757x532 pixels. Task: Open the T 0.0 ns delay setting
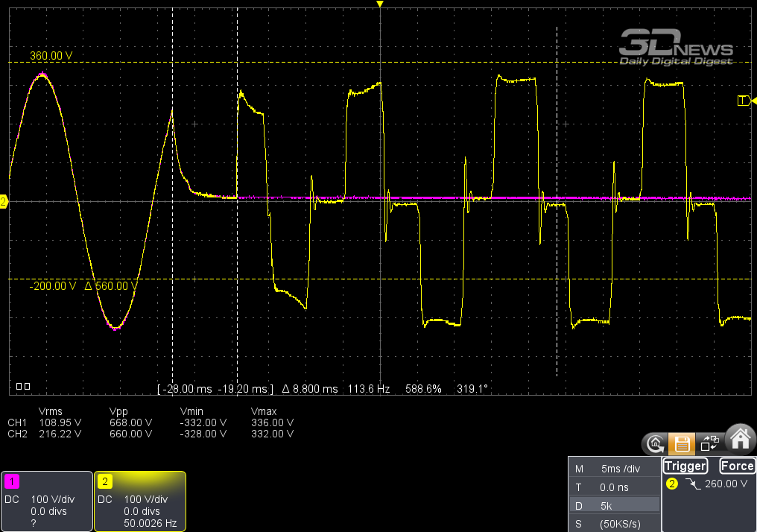[613, 487]
